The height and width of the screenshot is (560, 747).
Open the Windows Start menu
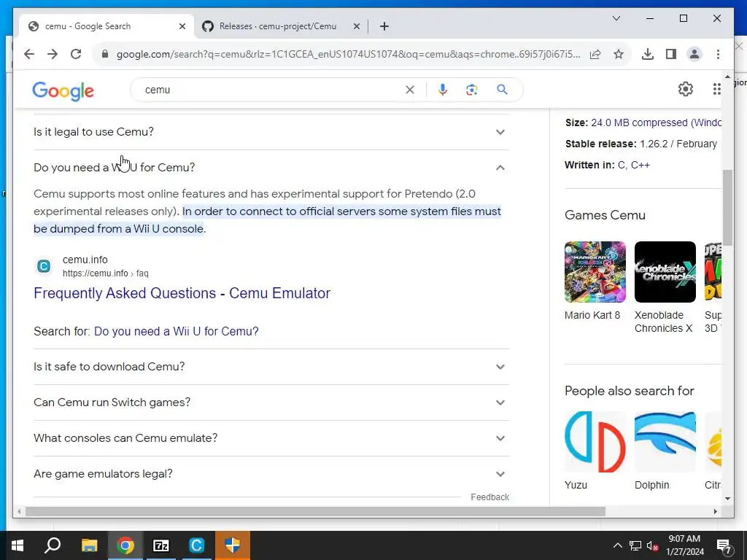tap(18, 545)
